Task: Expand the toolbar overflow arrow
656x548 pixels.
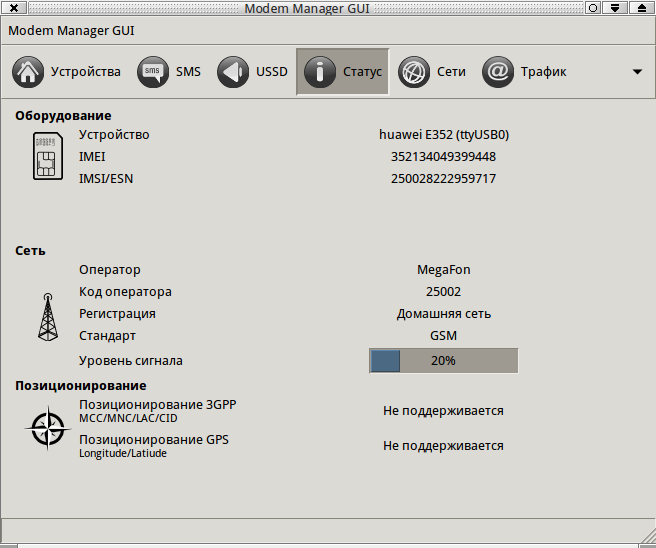Action: tap(637, 72)
